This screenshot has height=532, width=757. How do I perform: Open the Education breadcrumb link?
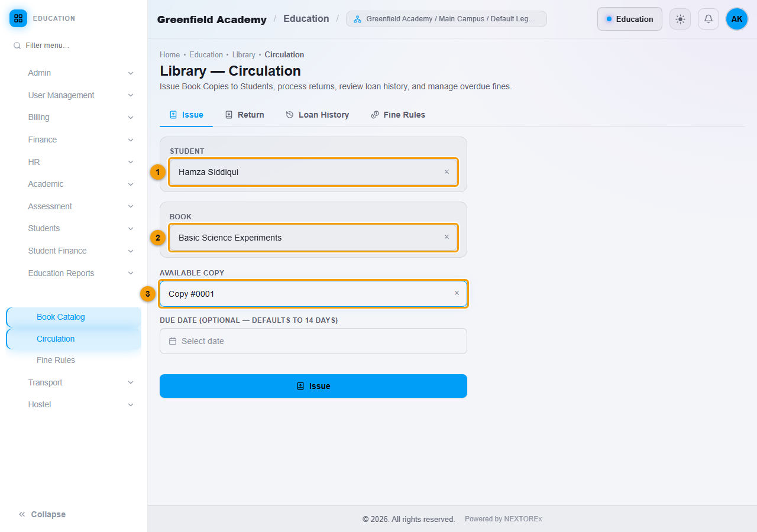206,54
